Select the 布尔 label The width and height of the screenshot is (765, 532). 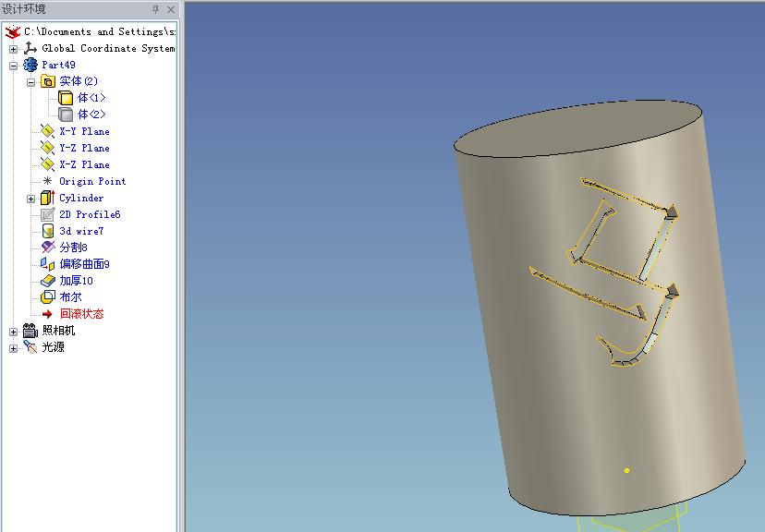70,296
